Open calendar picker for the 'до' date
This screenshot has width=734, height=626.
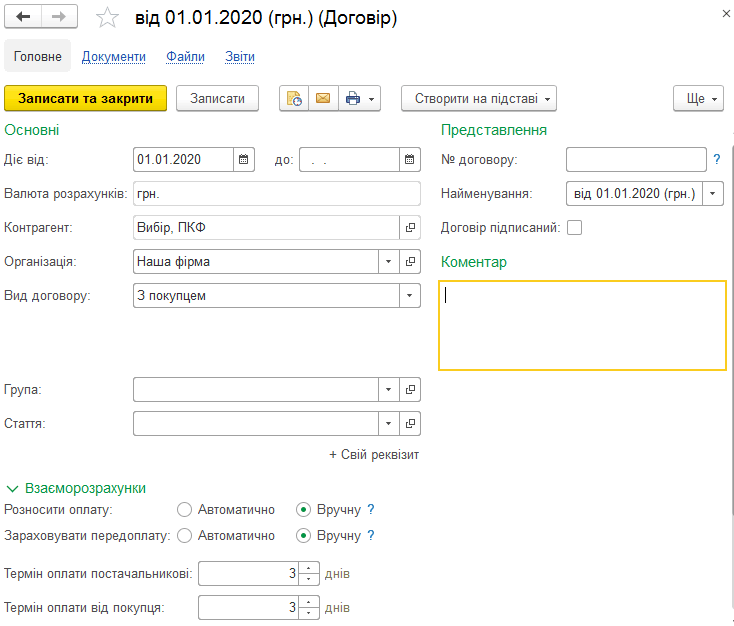pyautogui.click(x=410, y=160)
